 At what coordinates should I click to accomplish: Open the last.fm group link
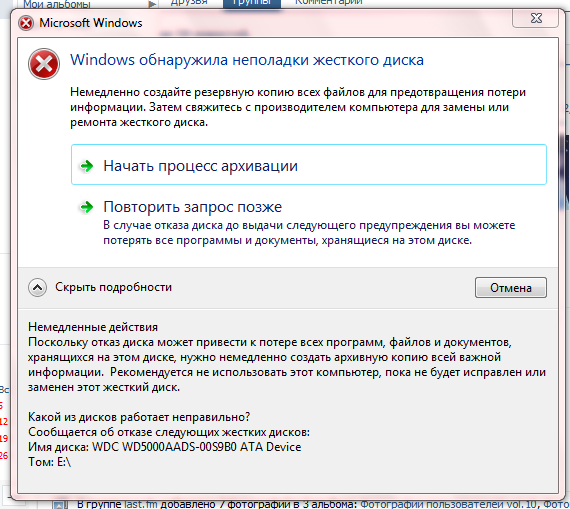point(141,505)
